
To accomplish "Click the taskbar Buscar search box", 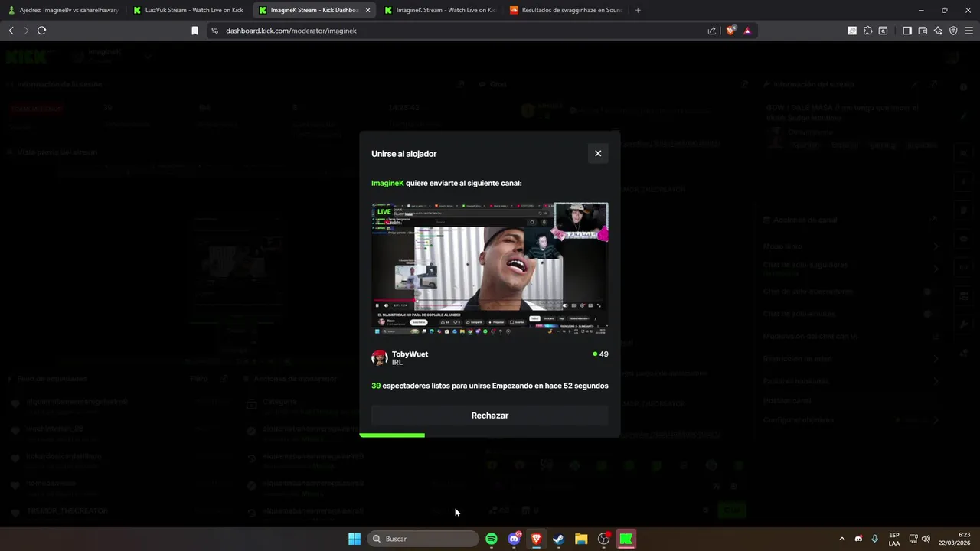I will [x=423, y=539].
